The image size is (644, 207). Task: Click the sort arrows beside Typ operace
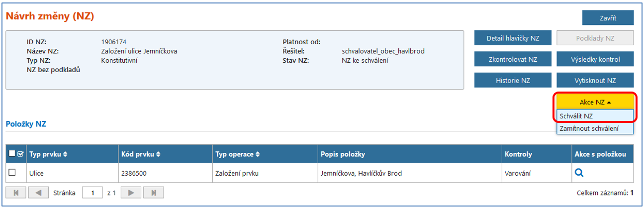pos(258,154)
